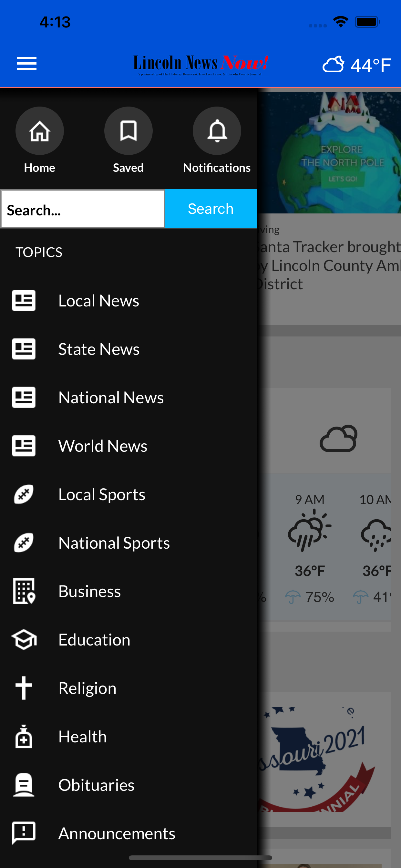The width and height of the screenshot is (401, 868).
Task: Open the Santa Tracker article headline
Action: click(x=329, y=265)
